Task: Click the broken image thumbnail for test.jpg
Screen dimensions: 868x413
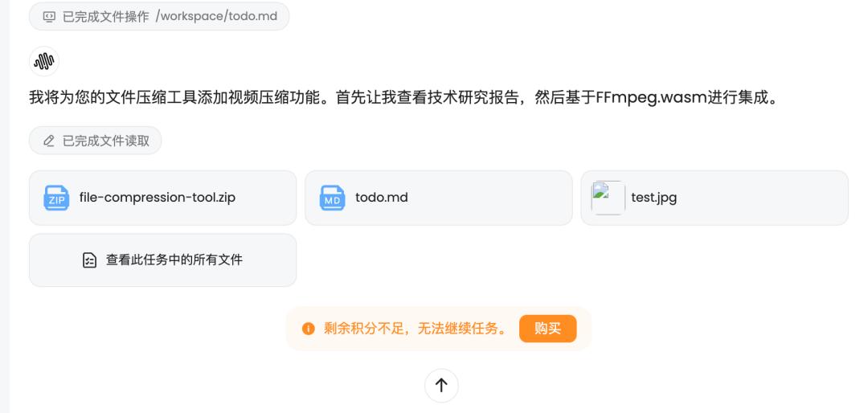Action: [x=608, y=198]
